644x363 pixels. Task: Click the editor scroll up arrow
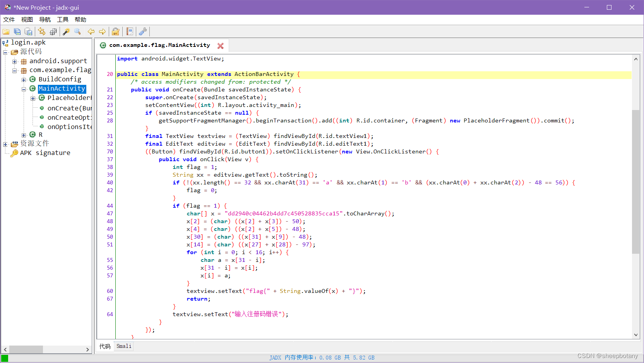pyautogui.click(x=635, y=59)
